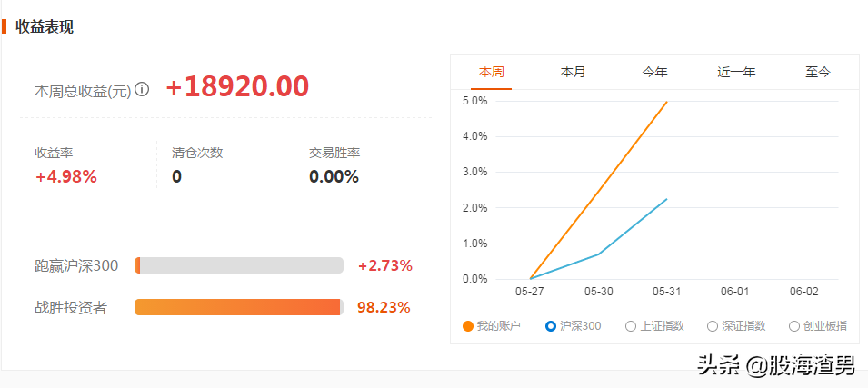Click the +4.98% 收益率 value
Viewport: 868px width, 388px height.
(x=66, y=177)
